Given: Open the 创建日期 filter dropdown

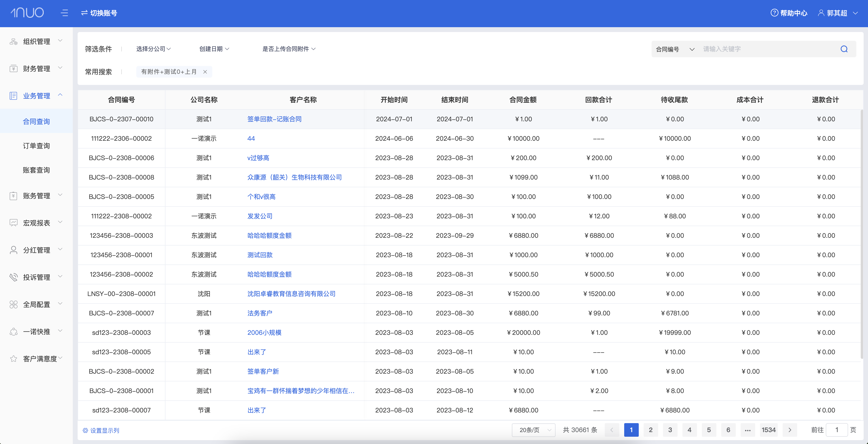Looking at the screenshot, I should tap(214, 49).
